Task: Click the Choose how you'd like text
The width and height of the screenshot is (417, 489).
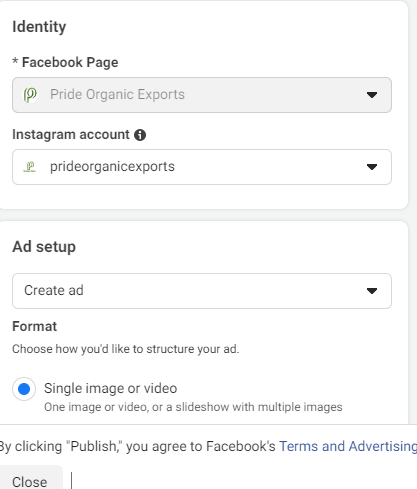Action: (126, 349)
